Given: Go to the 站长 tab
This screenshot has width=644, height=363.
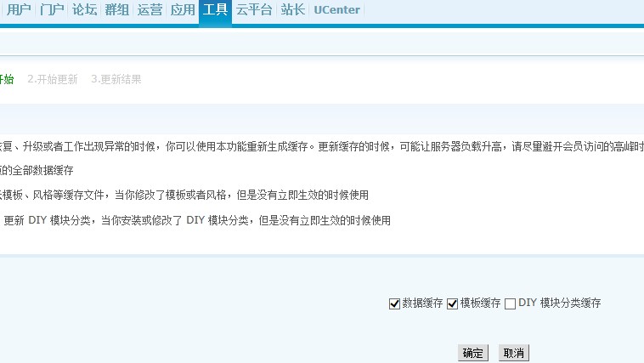Looking at the screenshot, I should (293, 9).
